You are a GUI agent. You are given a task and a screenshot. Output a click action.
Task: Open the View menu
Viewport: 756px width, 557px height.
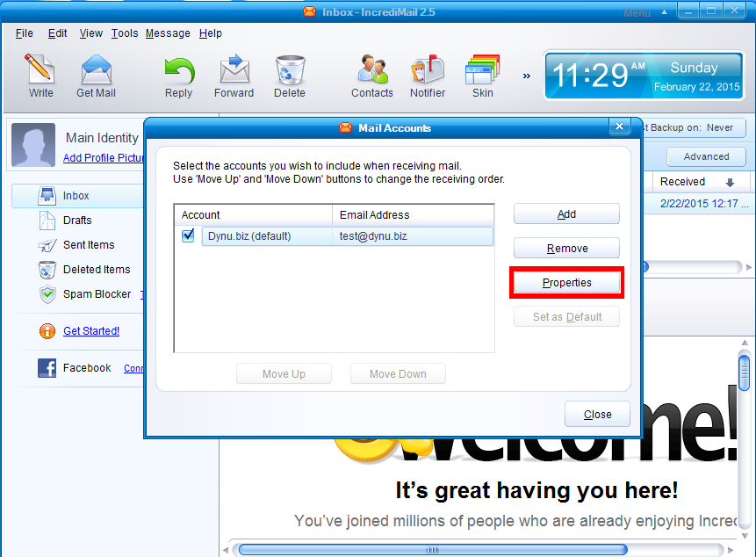(90, 33)
